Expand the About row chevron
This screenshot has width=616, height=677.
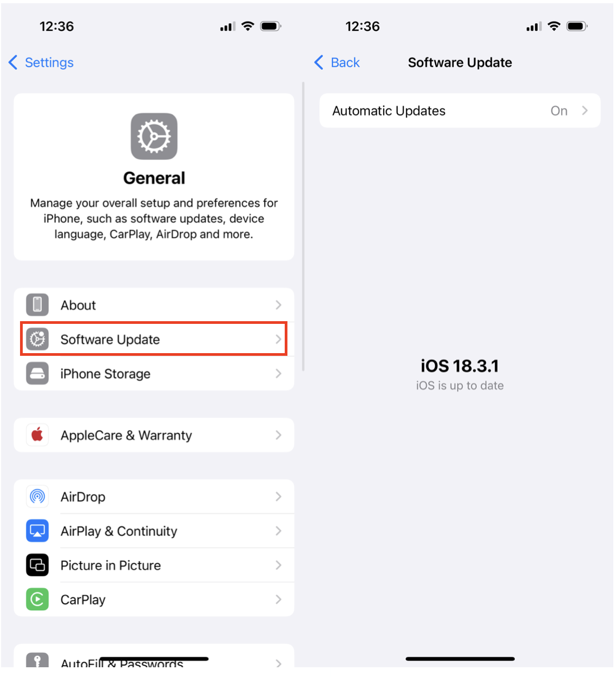coord(278,305)
